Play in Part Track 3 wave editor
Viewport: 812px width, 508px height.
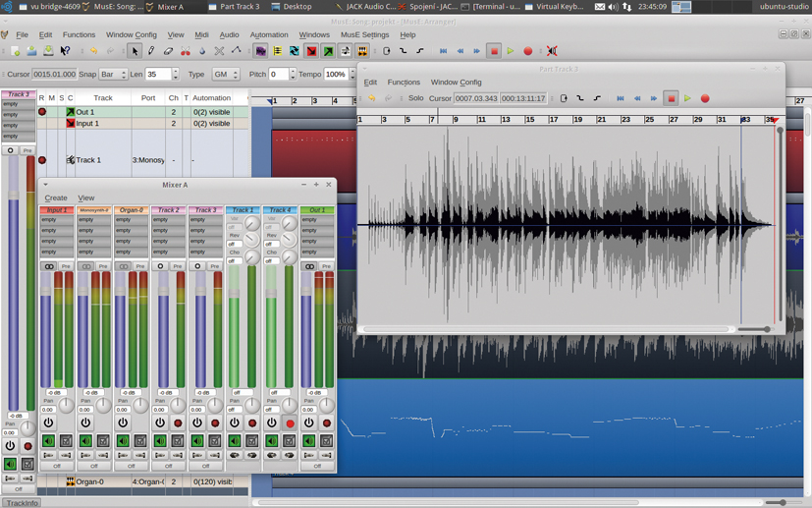(687, 98)
